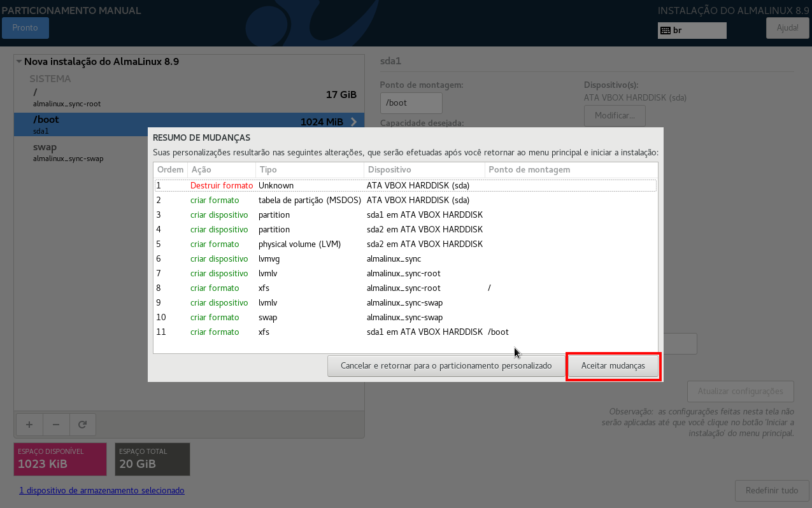The width and height of the screenshot is (812, 508).
Task: Click the SISTEMA section label
Action: click(x=50, y=79)
